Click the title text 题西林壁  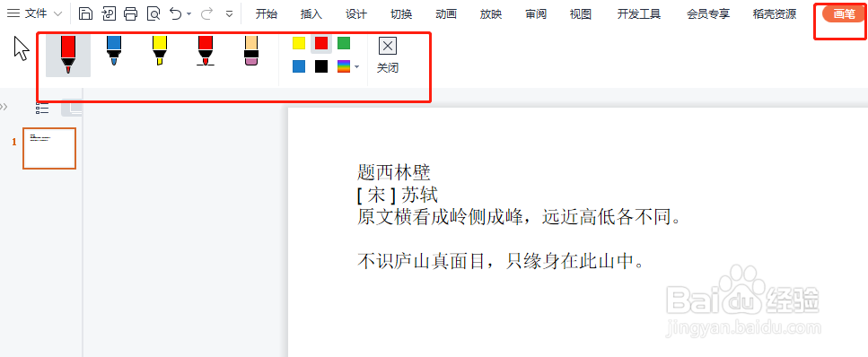pyautogui.click(x=393, y=173)
